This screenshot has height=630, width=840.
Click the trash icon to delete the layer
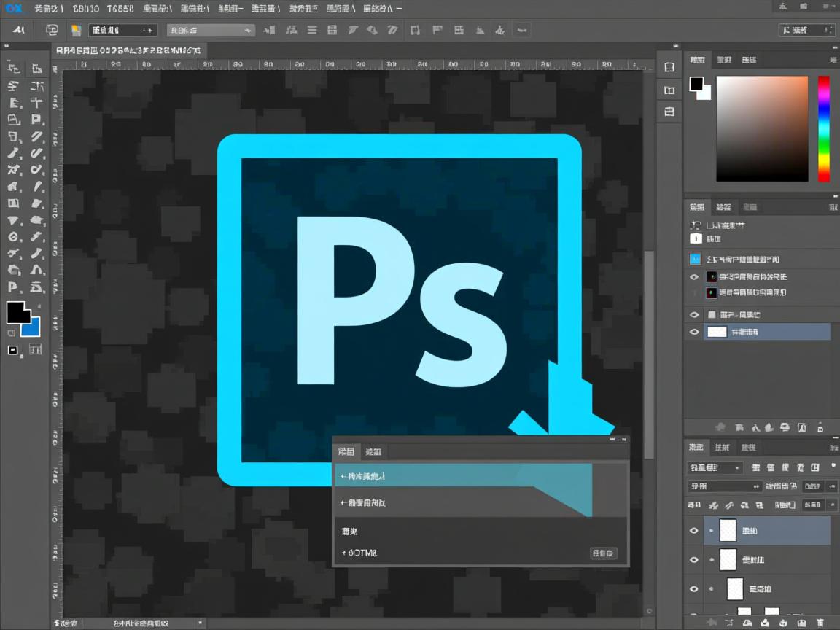point(822,622)
